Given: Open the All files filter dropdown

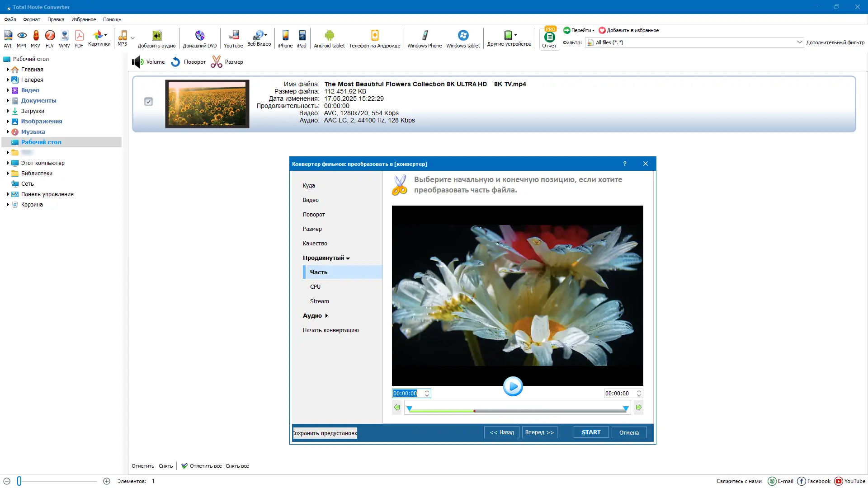Looking at the screenshot, I should point(799,42).
